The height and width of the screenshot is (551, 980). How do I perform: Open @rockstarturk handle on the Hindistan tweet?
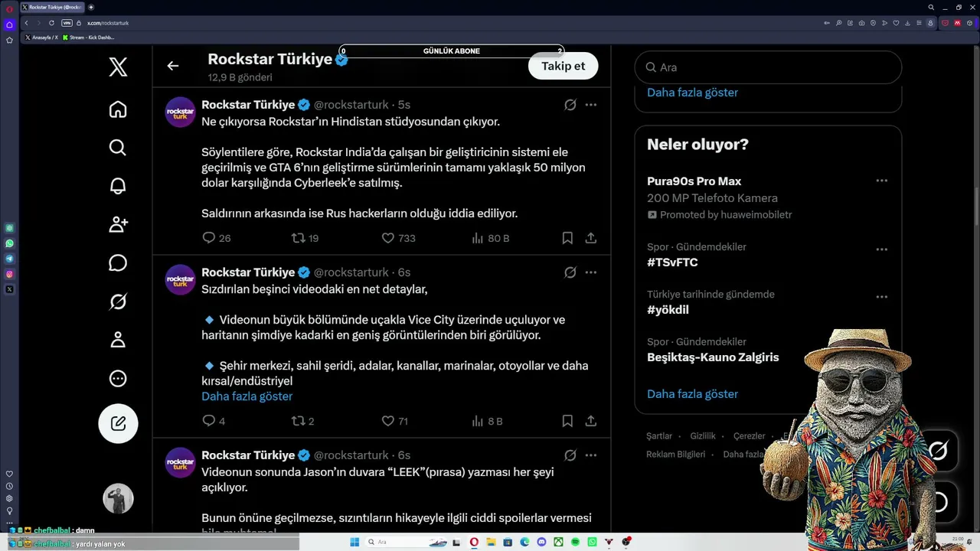click(351, 105)
